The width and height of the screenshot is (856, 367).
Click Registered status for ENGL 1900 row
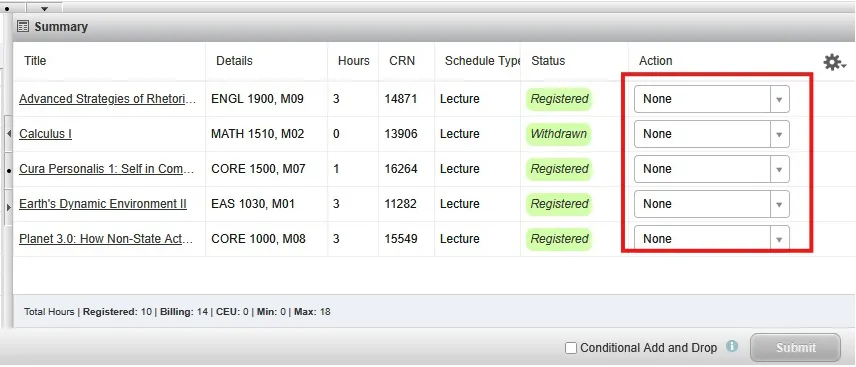pos(559,99)
